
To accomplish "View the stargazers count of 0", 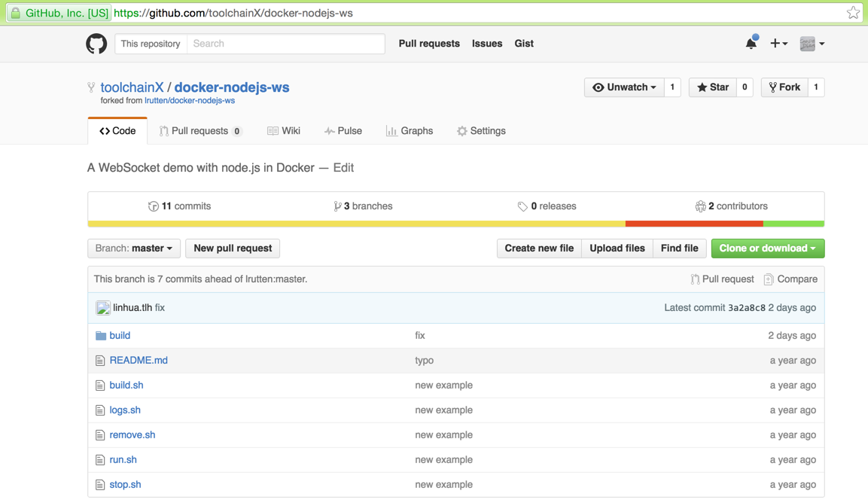I will tap(745, 87).
